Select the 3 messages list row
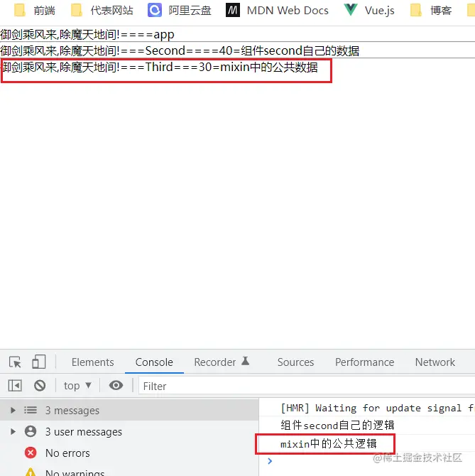The height and width of the screenshot is (476, 475). [129, 411]
